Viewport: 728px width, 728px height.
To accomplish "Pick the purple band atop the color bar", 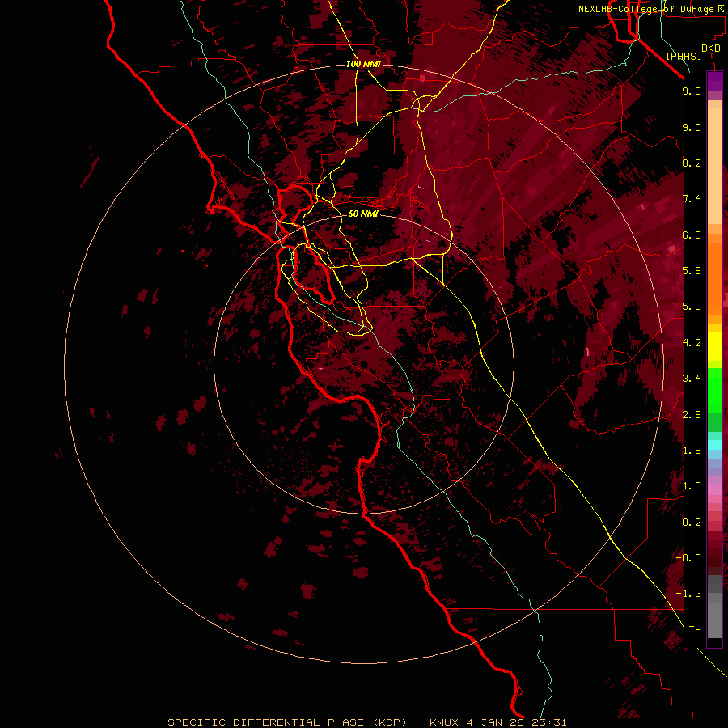I will [714, 81].
